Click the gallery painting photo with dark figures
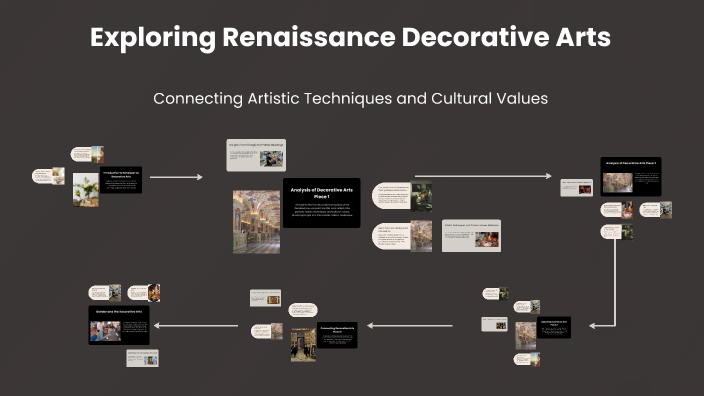 coord(303,345)
